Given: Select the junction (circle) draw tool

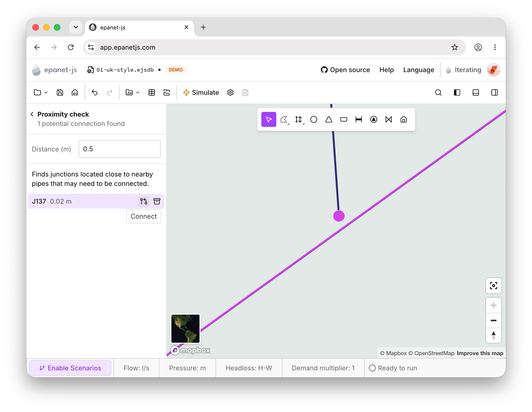Looking at the screenshot, I should pos(314,120).
